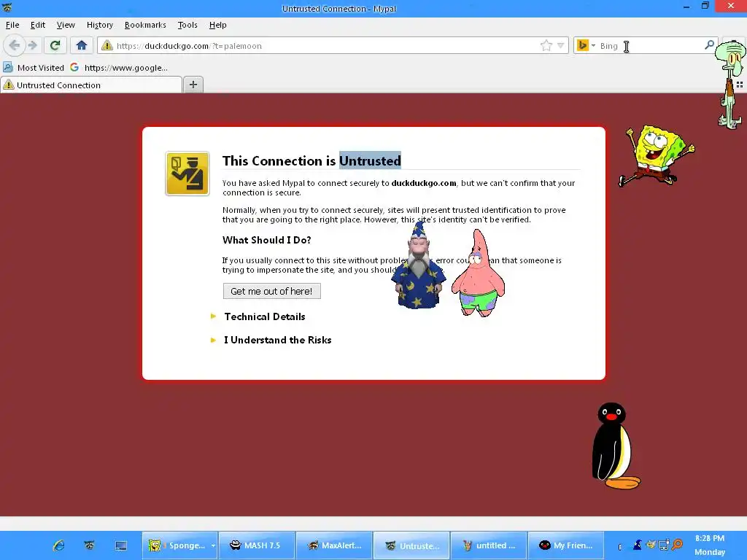The image size is (747, 560).
Task: Open the Most Visited bookmarks folder
Action: [34, 68]
